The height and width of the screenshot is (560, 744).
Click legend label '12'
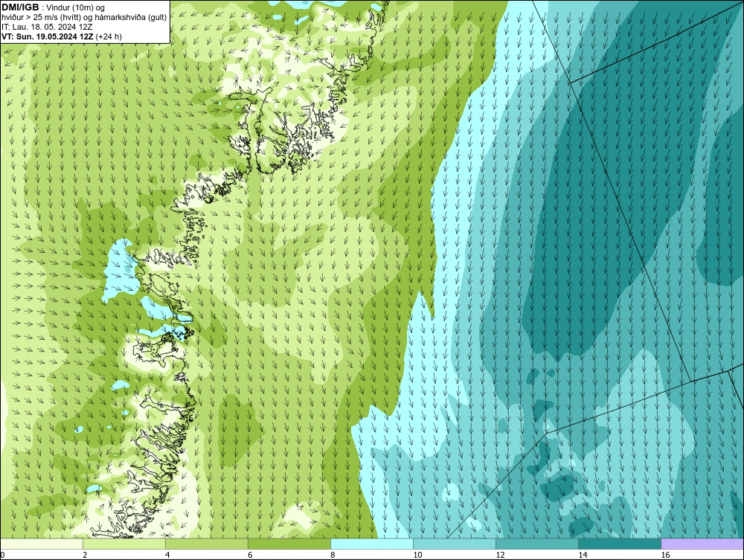(500, 555)
